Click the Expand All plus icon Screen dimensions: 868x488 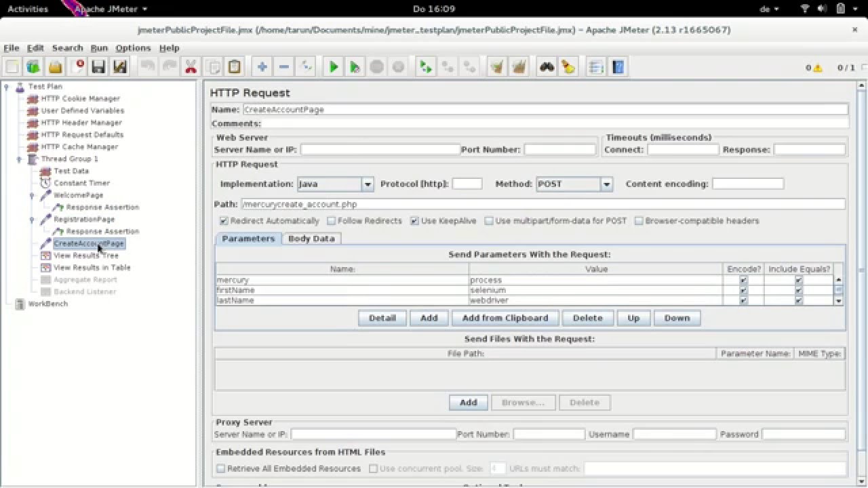click(262, 66)
